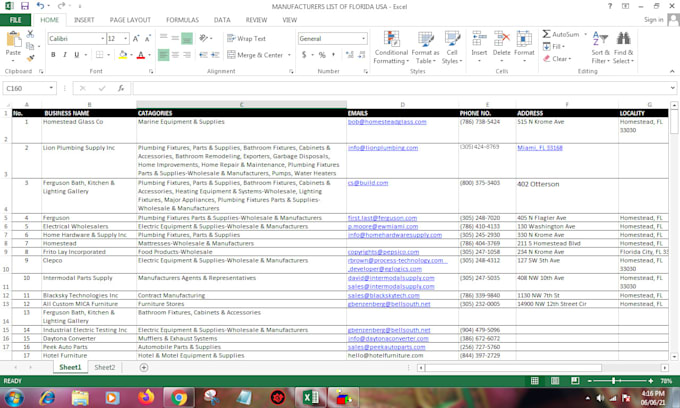
Task: Click the Miami, FL 33168 address link
Action: point(539,148)
